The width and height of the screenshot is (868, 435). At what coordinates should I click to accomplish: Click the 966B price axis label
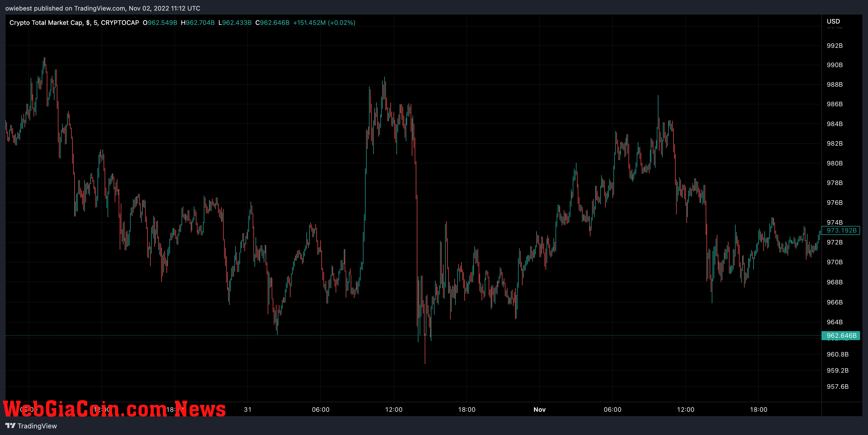835,302
